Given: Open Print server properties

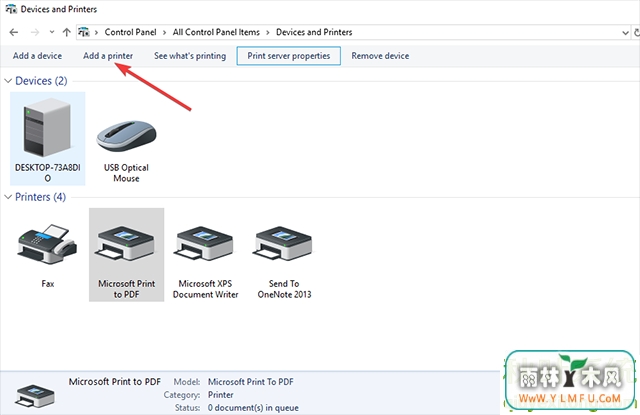Looking at the screenshot, I should (289, 56).
